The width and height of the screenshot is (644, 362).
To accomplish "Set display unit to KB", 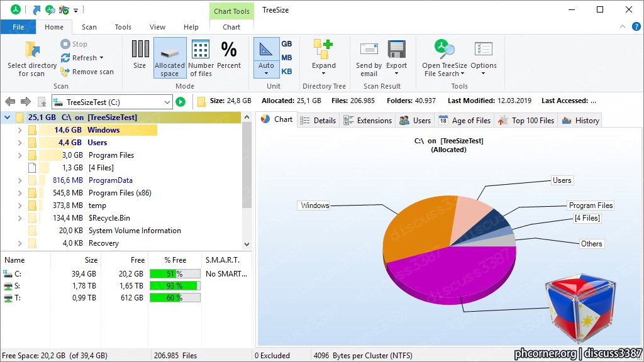I will (x=286, y=72).
